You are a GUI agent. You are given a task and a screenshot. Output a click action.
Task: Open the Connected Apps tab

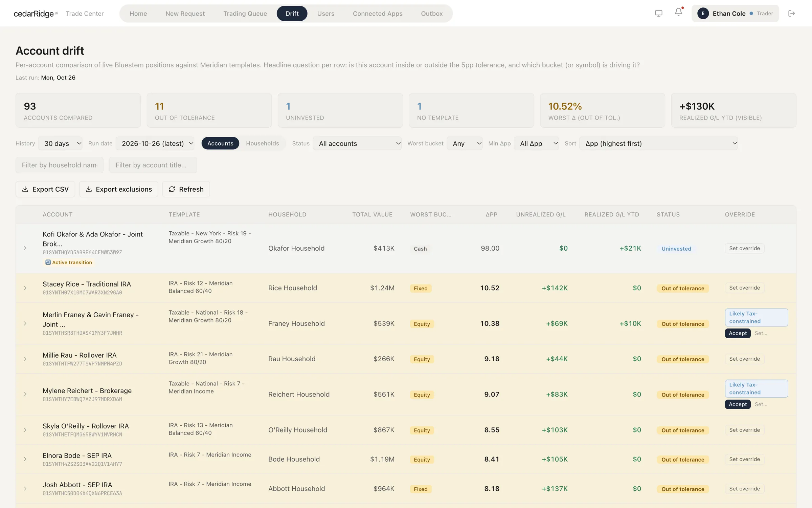tap(378, 14)
